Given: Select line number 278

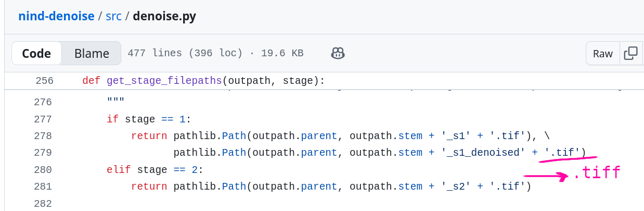Looking at the screenshot, I should (43, 136).
